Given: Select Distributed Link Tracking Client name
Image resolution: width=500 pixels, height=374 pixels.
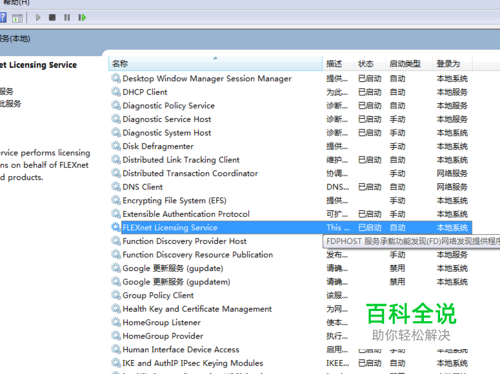Looking at the screenshot, I should [181, 160].
